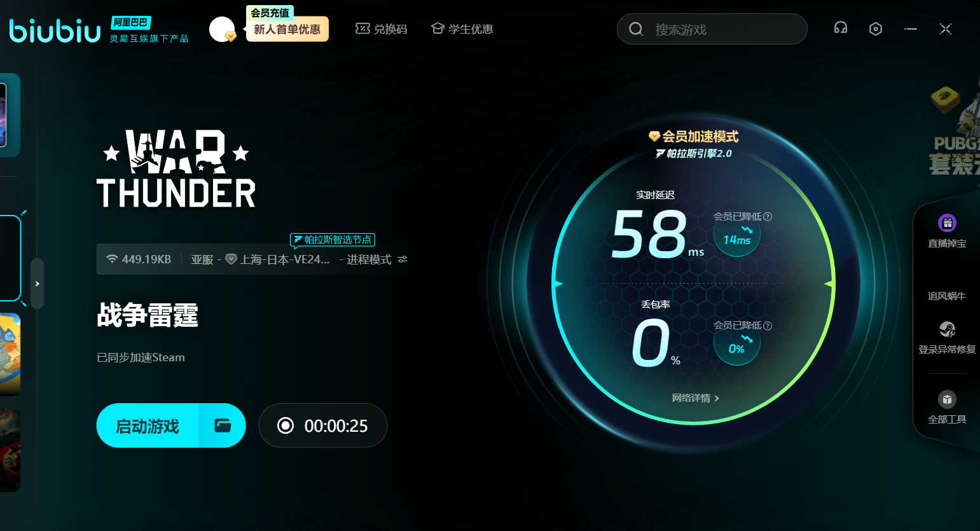Click the War Thunder logo

click(176, 169)
